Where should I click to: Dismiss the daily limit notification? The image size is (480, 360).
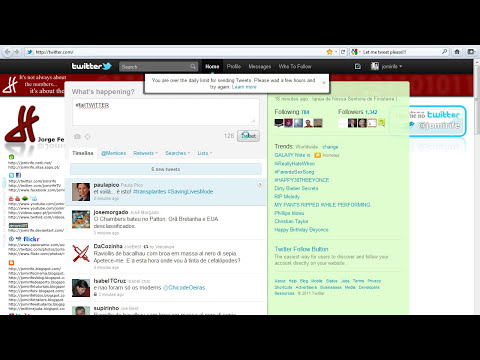tap(323, 82)
